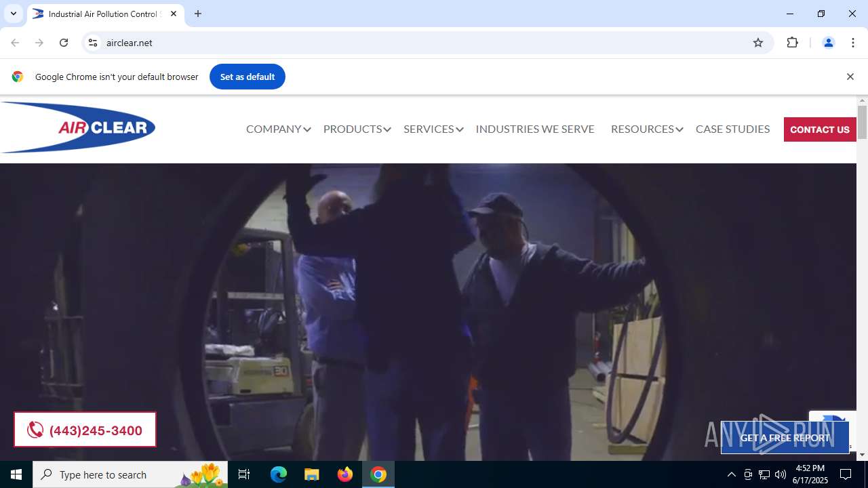Go back to the previous page

coord(15,43)
